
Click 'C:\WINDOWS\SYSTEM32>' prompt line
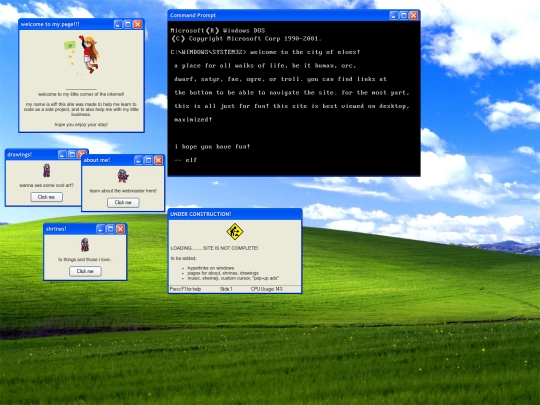(x=266, y=52)
